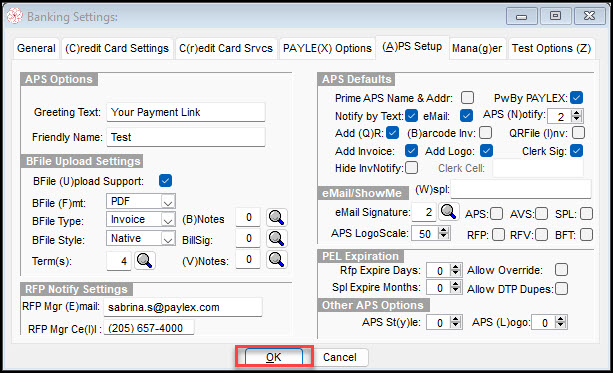Click the eMail Signature lookup magnifier
613x373 pixels.
(448, 212)
